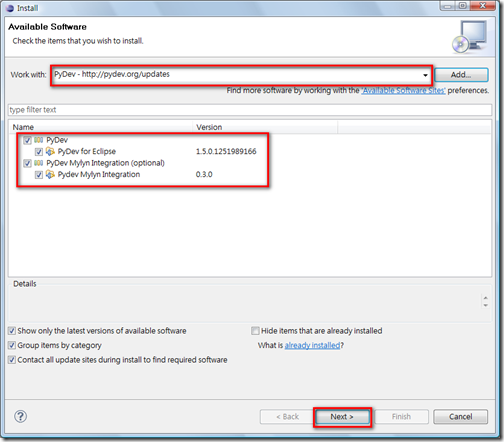The image size is (504, 442).
Task: Open the Work with dropdown arrow
Action: point(425,75)
